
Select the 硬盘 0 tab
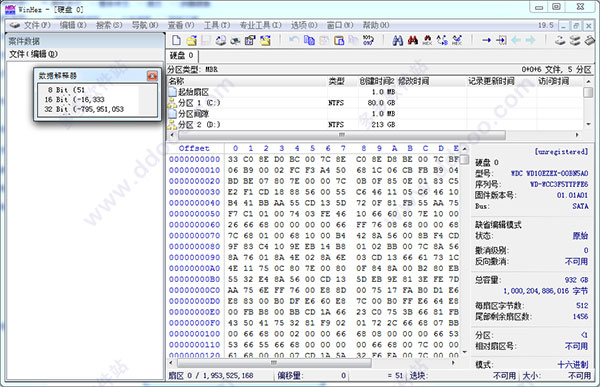tap(181, 56)
